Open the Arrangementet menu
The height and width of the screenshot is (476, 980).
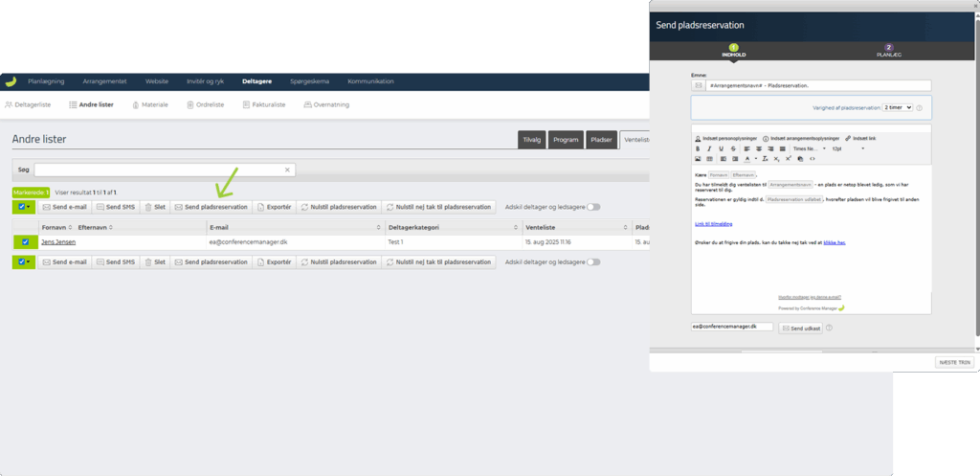[104, 81]
